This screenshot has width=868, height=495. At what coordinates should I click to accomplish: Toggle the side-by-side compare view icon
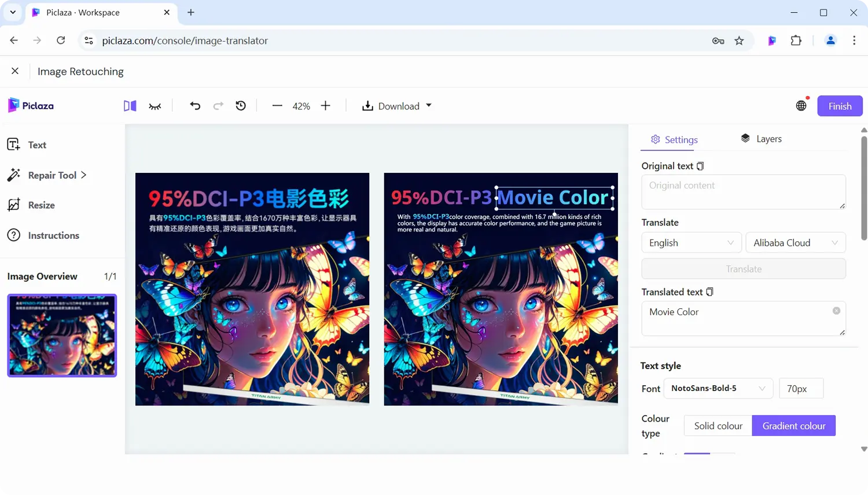pyautogui.click(x=130, y=106)
